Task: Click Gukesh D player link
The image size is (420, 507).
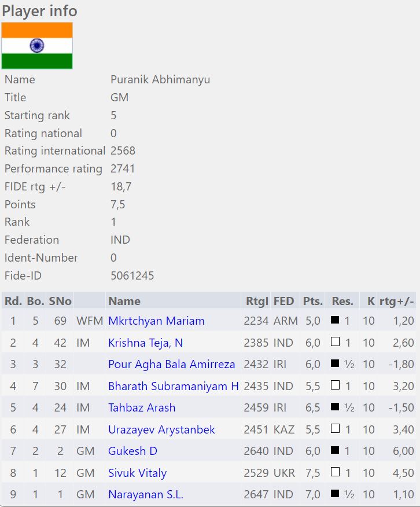Action: 132,451
